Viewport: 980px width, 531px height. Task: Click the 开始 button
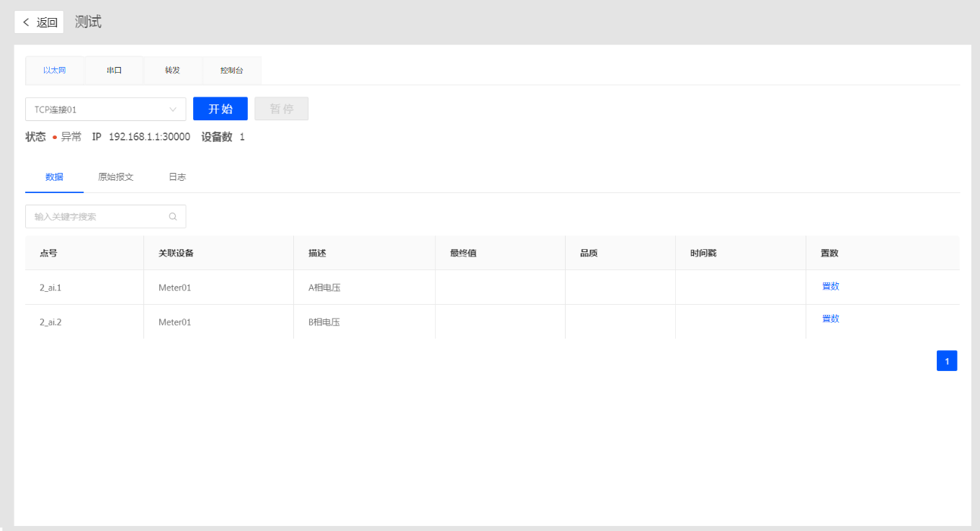[220, 109]
